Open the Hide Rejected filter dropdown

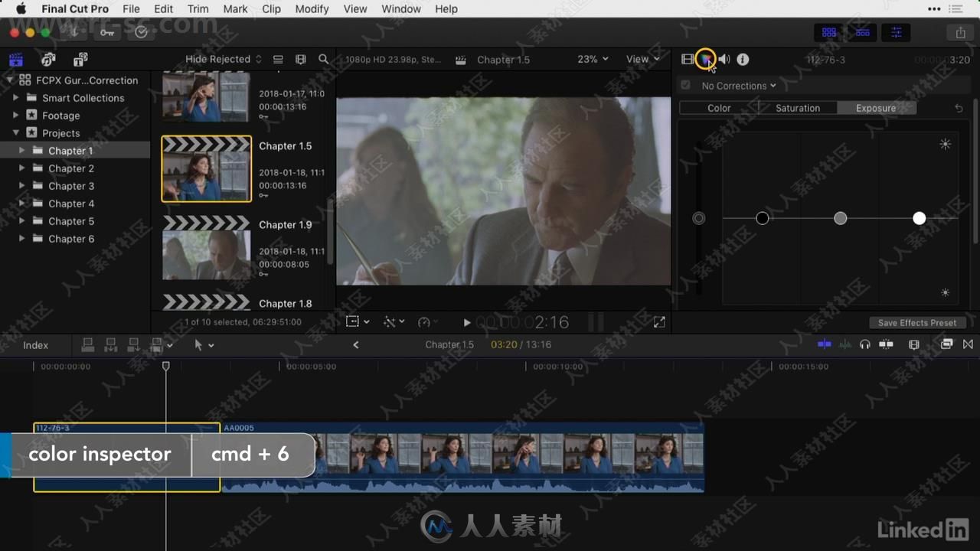(223, 59)
